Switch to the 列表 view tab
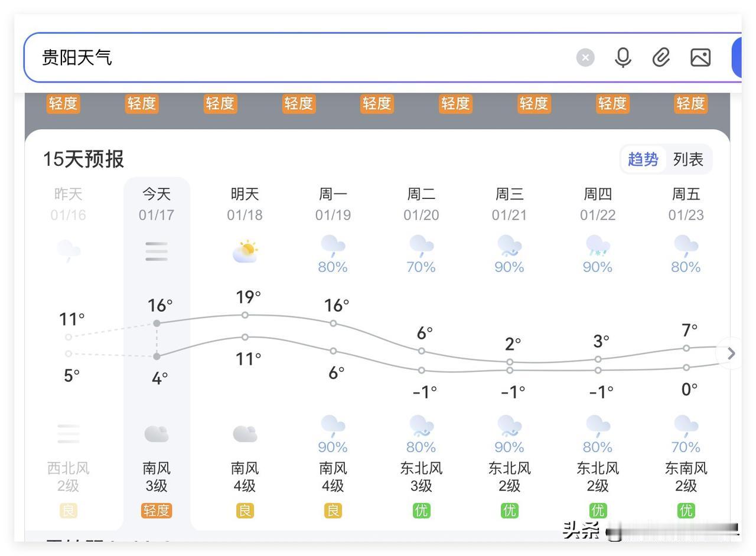Screen dimensions: 756x556 pyautogui.click(x=689, y=159)
